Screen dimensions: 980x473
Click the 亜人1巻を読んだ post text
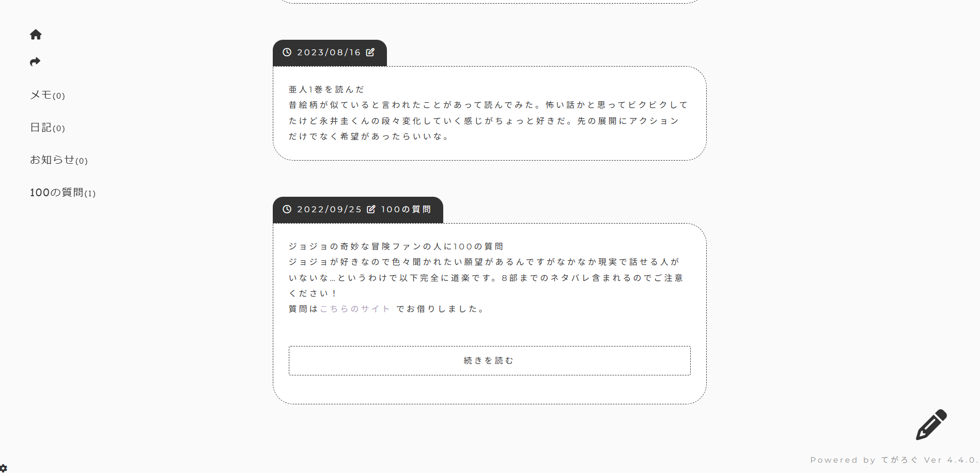point(326,89)
